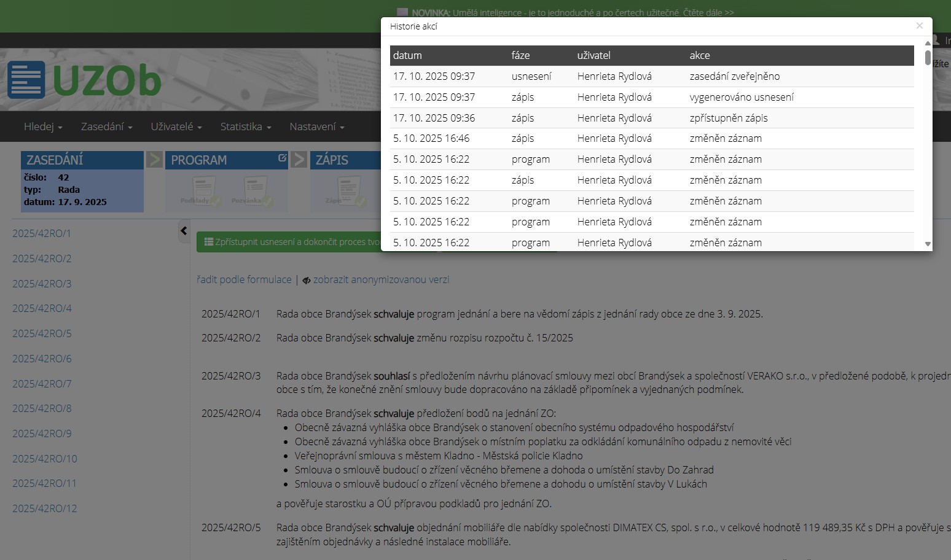951x560 pixels.
Task: Close the Historie akcí dialog
Action: (x=919, y=26)
